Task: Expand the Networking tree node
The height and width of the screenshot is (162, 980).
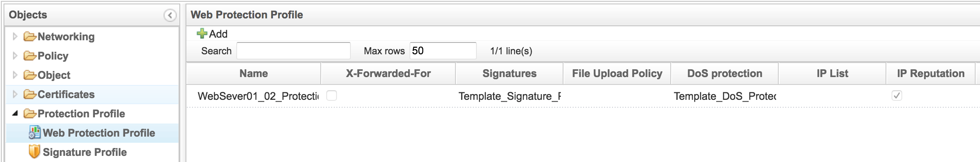Action: point(15,36)
